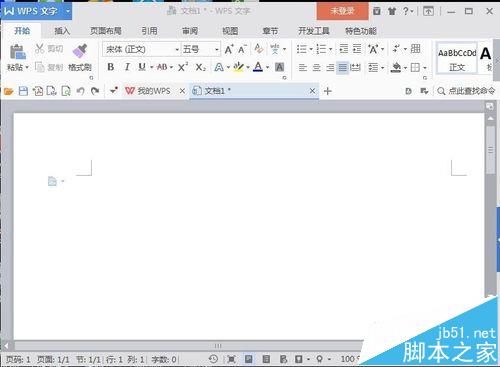The image size is (500, 367).
Task: Click the horizontal scrollbar thumb
Action: pyautogui.click(x=217, y=346)
